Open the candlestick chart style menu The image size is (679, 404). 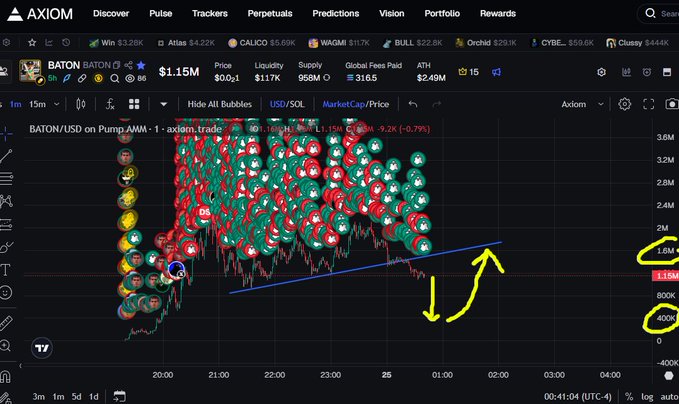[x=81, y=104]
